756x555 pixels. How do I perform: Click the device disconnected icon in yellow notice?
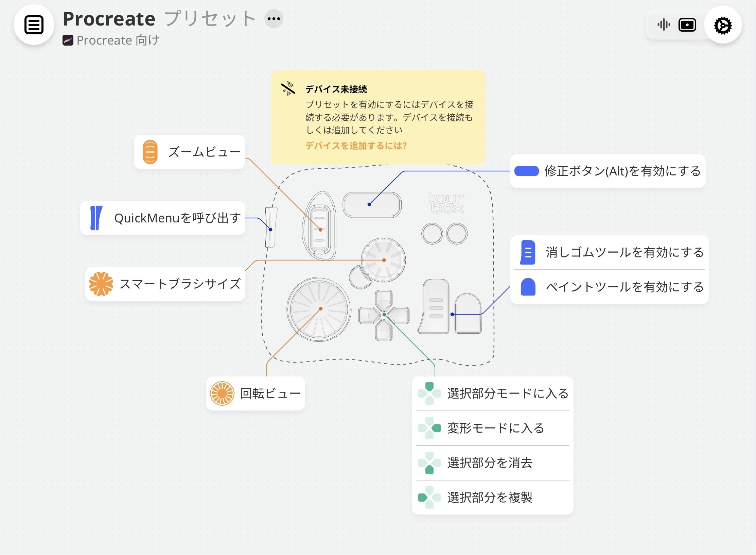(x=288, y=88)
